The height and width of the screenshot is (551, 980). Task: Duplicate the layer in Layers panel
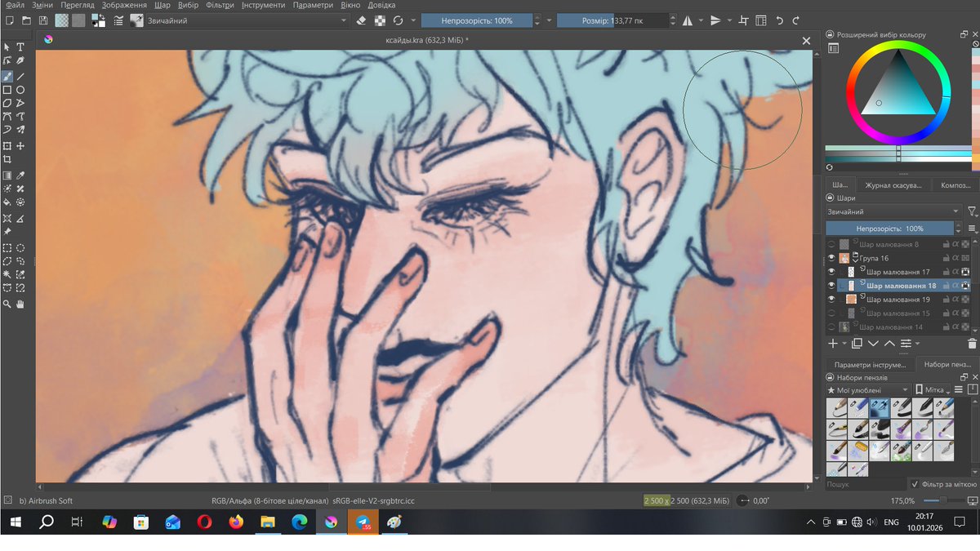pyautogui.click(x=857, y=343)
